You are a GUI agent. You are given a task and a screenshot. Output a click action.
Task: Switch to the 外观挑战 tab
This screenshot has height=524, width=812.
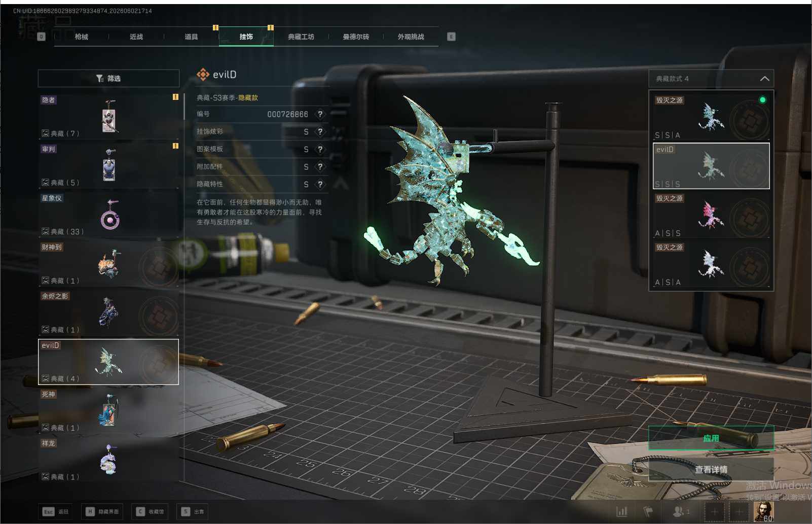(x=411, y=37)
